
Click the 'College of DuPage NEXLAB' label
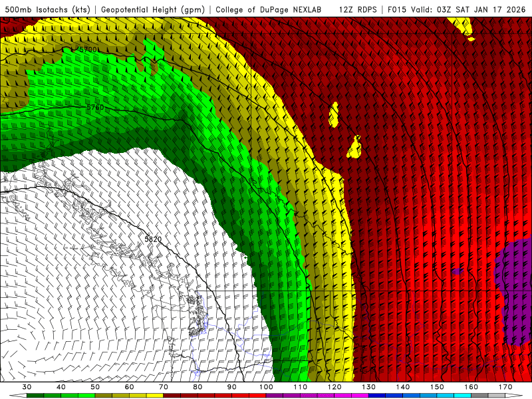(x=268, y=9)
